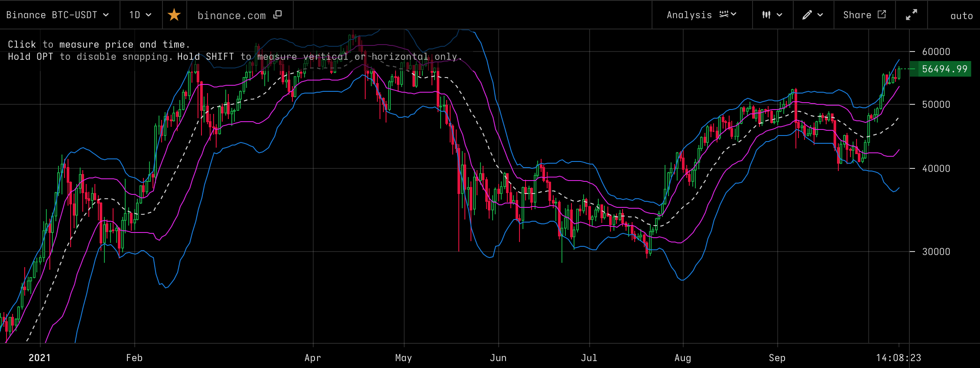This screenshot has width=980, height=368.
Task: Toggle fullscreen with the expand arrows icon
Action: point(912,15)
